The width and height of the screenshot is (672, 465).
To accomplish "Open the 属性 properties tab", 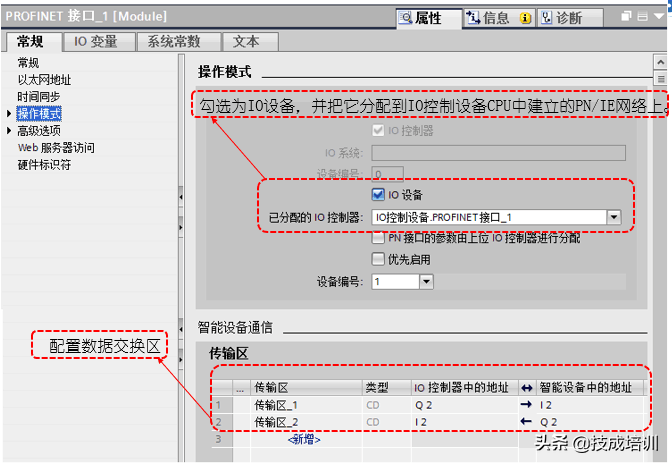I will [429, 18].
